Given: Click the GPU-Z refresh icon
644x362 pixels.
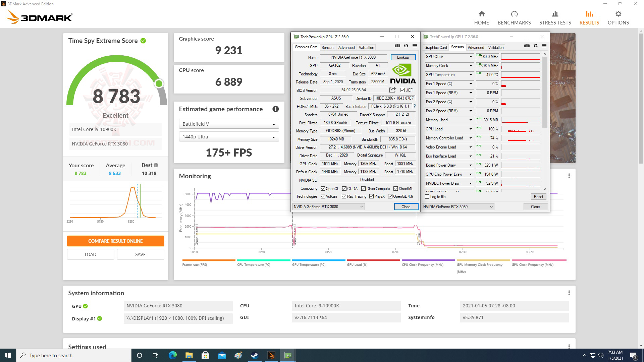Looking at the screenshot, I should [x=406, y=46].
